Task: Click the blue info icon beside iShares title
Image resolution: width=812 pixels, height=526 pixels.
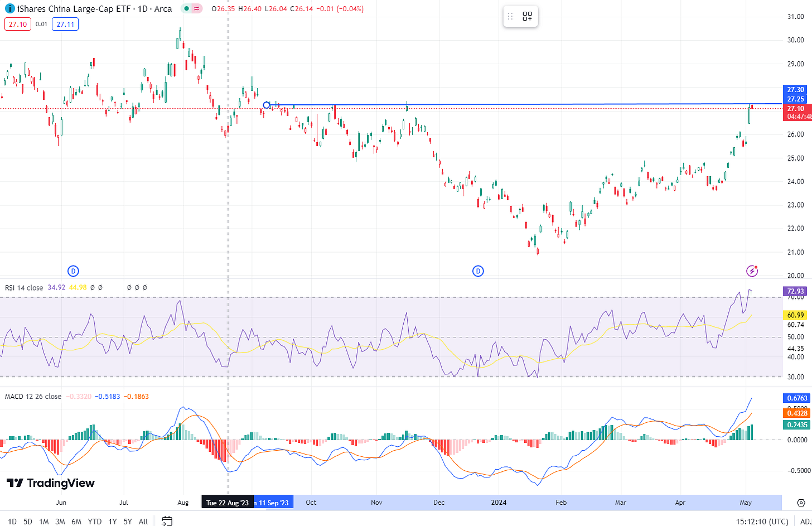Action: coord(9,9)
